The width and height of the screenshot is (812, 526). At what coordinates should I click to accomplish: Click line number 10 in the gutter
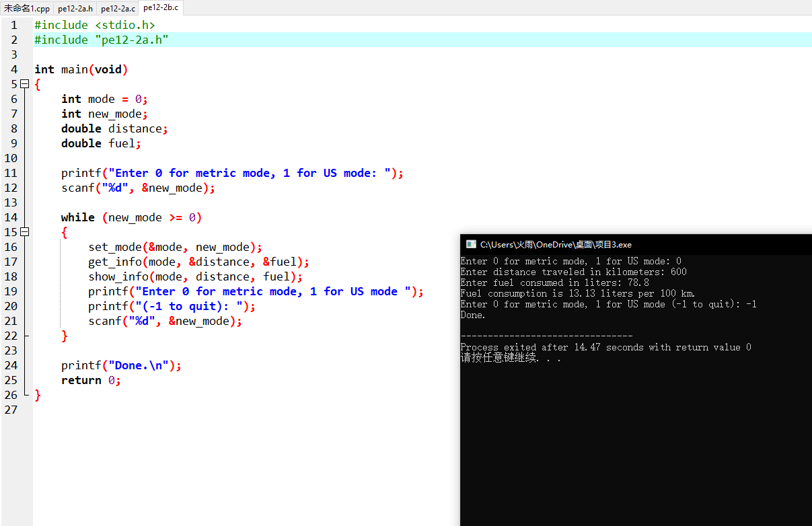11,158
